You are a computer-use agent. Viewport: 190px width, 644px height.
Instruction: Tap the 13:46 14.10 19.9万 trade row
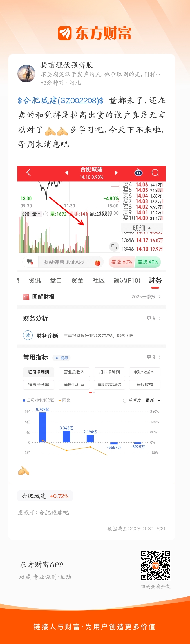[142, 249]
